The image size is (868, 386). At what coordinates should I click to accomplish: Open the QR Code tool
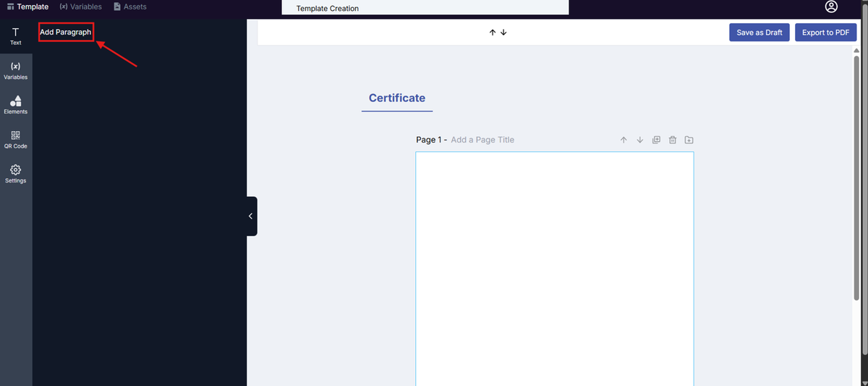[x=15, y=139]
